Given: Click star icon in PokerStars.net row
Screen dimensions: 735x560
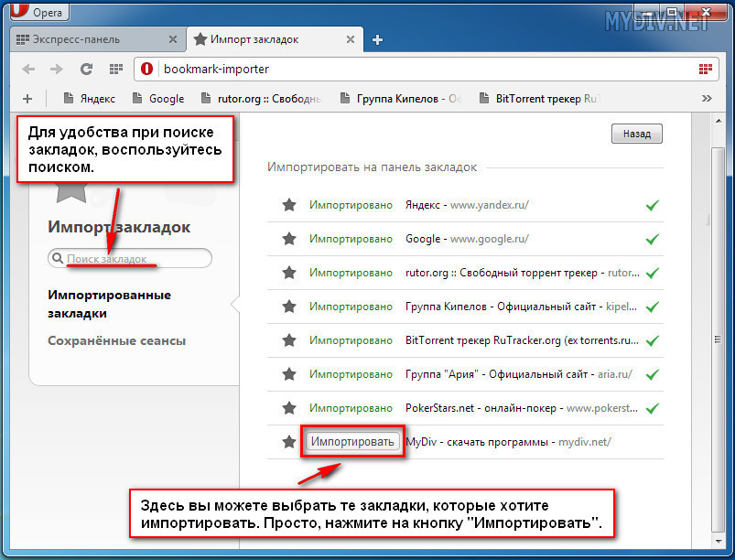Looking at the screenshot, I should point(289,408).
